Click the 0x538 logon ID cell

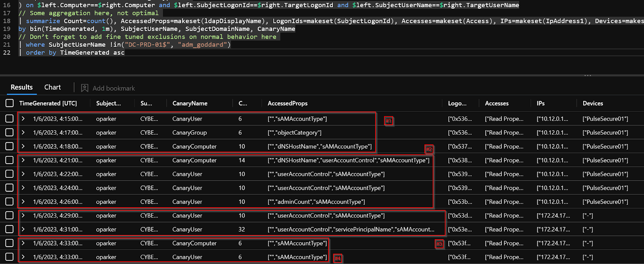(460, 160)
